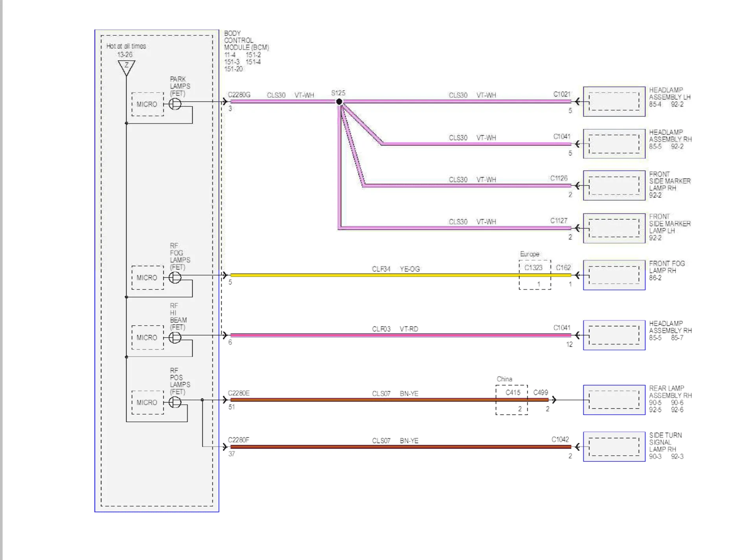Click the RF POS LAMPS FET transistor symbol
The image size is (747, 560).
175,402
